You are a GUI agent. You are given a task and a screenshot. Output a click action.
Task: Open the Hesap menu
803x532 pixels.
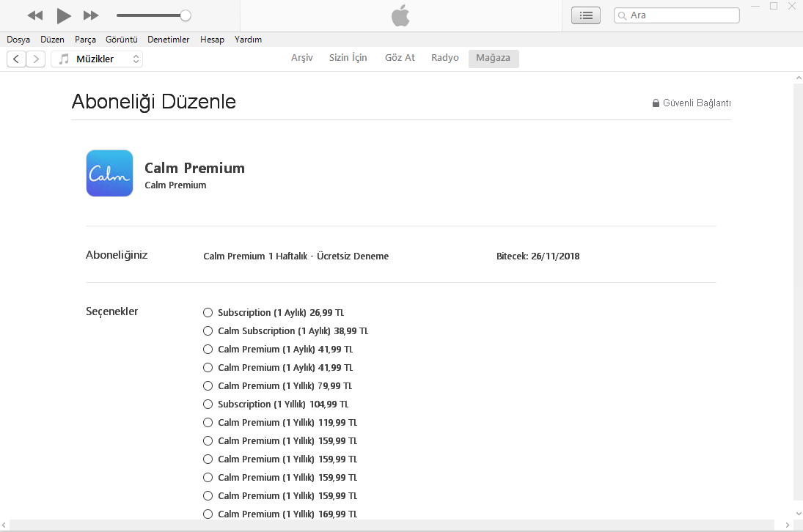click(212, 40)
